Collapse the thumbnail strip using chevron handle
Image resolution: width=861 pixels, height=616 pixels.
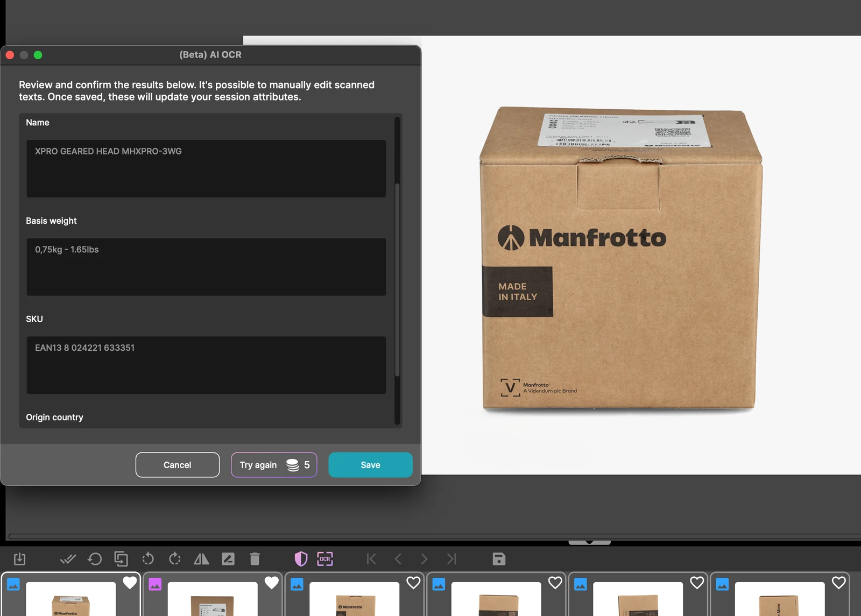590,542
